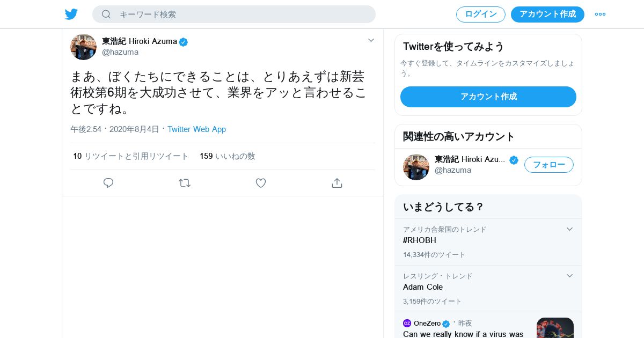Image resolution: width=644 pixels, height=338 pixels.
Task: Expand the Adam Cole trend options chevron
Action: [569, 276]
